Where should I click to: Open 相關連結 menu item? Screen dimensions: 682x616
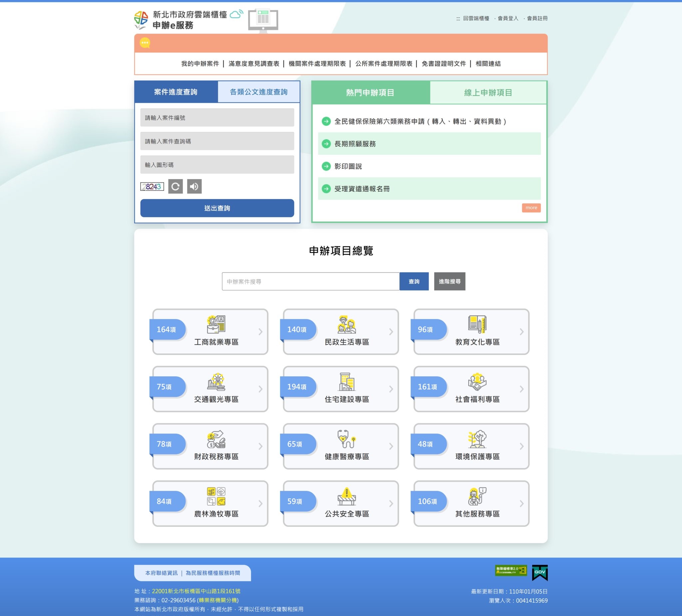pos(488,64)
